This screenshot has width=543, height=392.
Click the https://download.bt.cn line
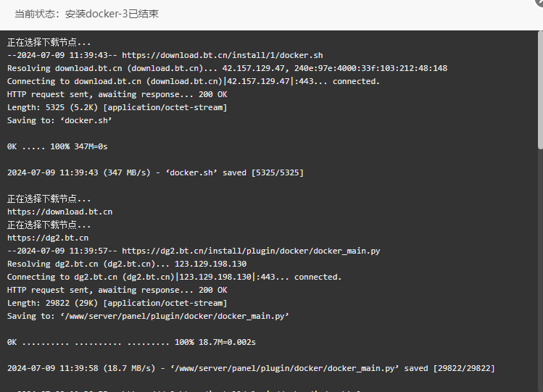point(60,212)
